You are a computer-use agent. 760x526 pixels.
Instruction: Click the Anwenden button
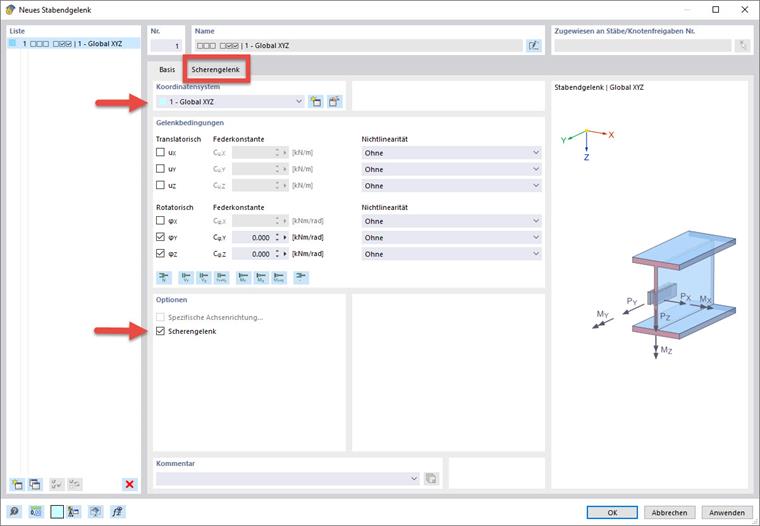click(727, 512)
